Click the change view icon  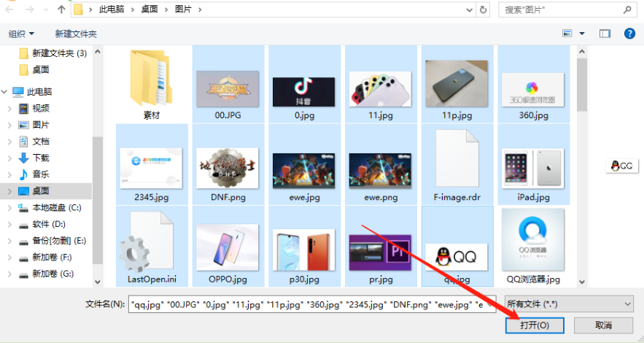(x=567, y=34)
